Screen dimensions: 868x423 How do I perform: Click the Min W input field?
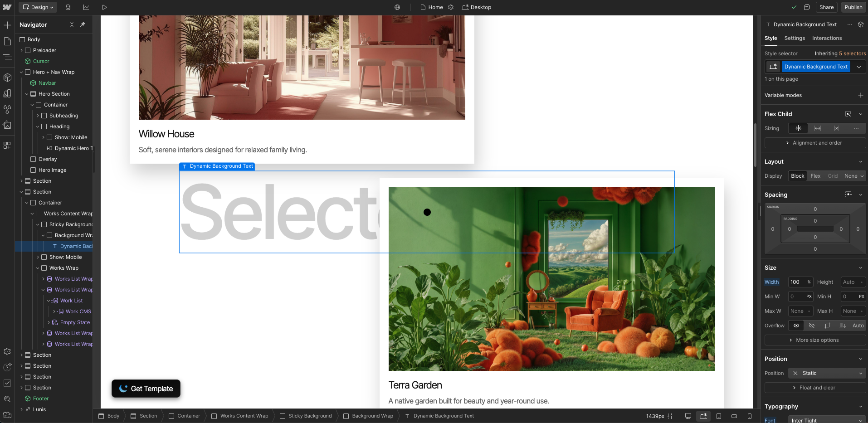(800, 297)
